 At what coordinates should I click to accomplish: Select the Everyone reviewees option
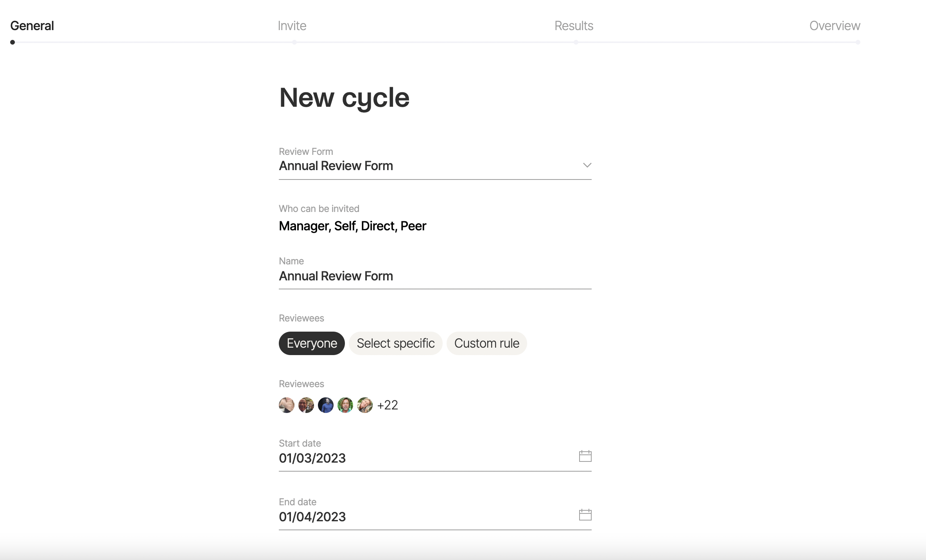coord(312,343)
